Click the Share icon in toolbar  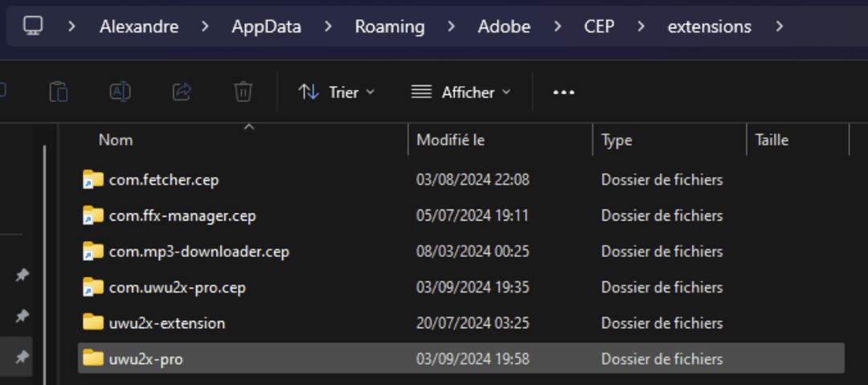click(182, 92)
